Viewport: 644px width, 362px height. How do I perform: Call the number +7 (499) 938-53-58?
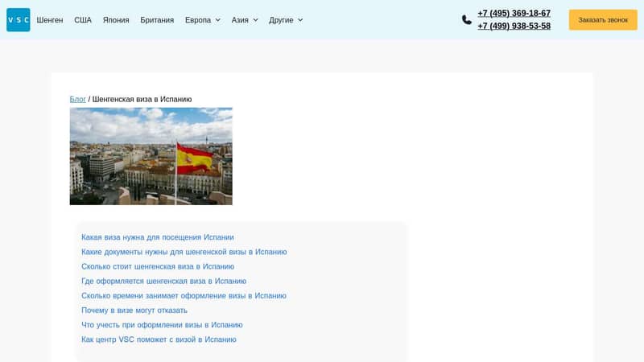tap(514, 26)
